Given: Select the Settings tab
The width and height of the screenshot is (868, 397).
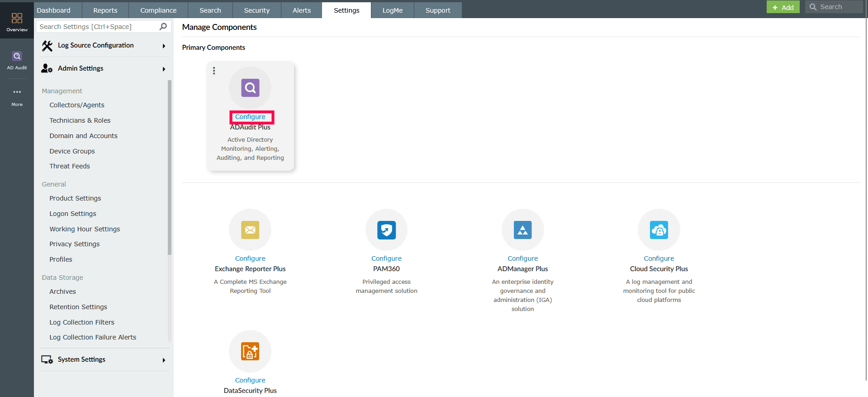Looking at the screenshot, I should [x=346, y=10].
